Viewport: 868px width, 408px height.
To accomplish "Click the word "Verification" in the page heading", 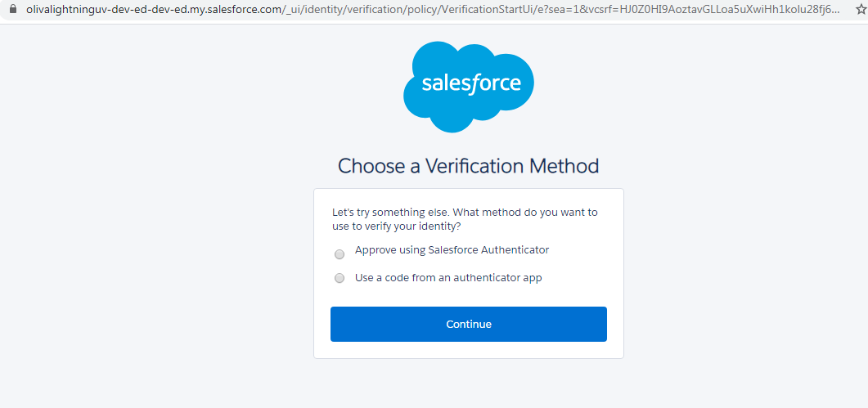I will click(474, 166).
